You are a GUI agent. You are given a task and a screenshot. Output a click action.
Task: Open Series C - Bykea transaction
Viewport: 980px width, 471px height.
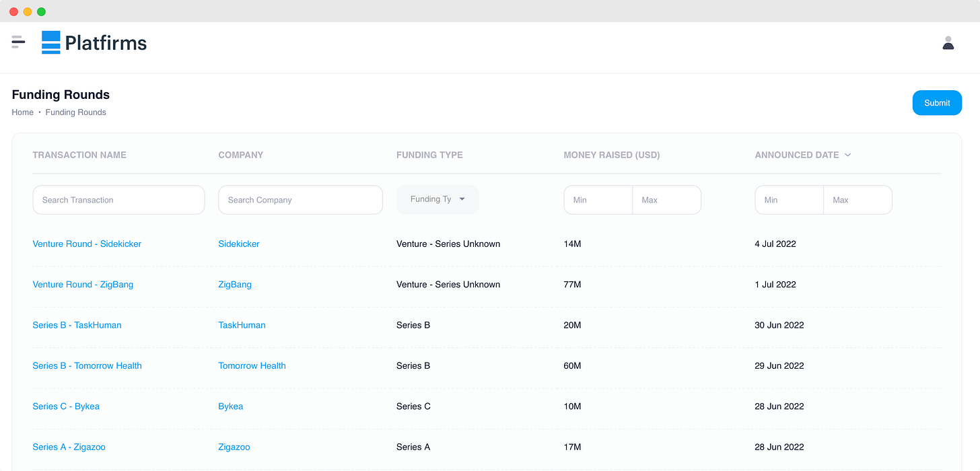[66, 406]
